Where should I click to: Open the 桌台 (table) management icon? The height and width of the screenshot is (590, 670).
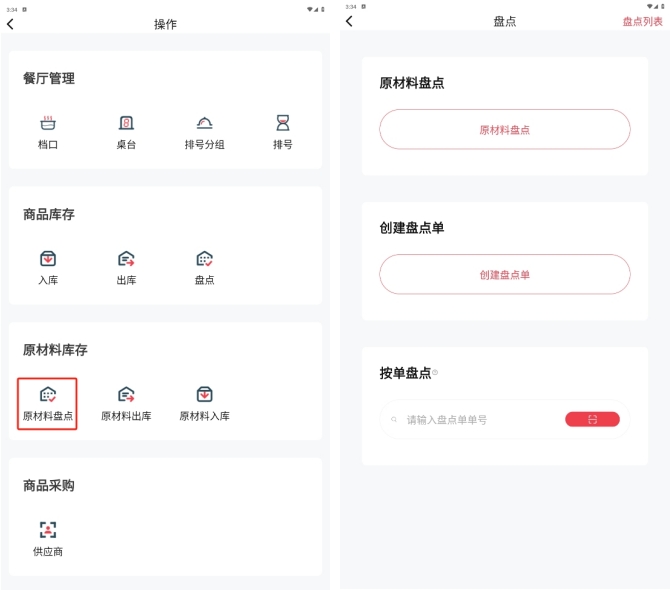pyautogui.click(x=126, y=123)
